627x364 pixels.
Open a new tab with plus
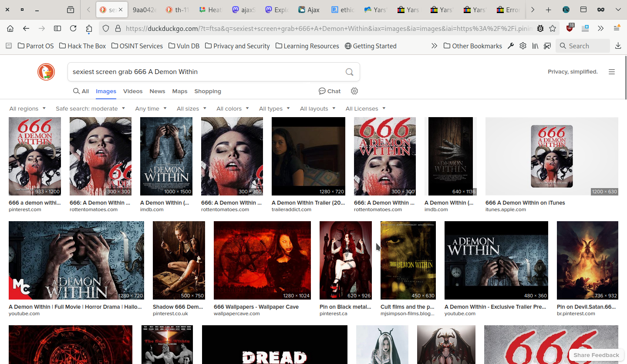click(x=548, y=10)
